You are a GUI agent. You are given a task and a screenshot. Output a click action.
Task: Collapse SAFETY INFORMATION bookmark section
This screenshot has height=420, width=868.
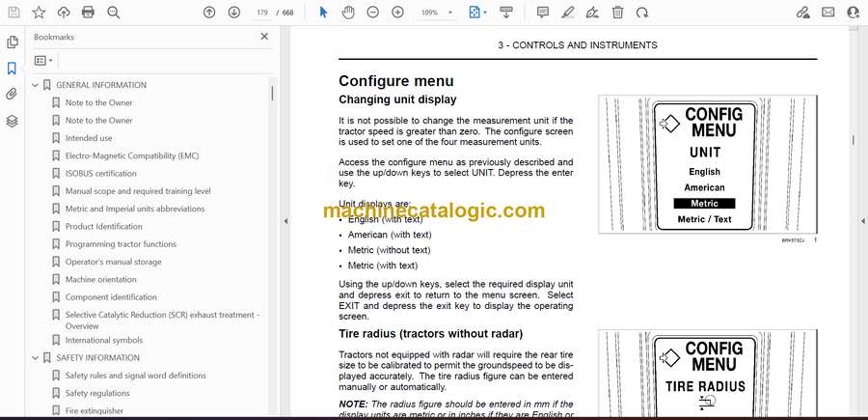(x=36, y=358)
